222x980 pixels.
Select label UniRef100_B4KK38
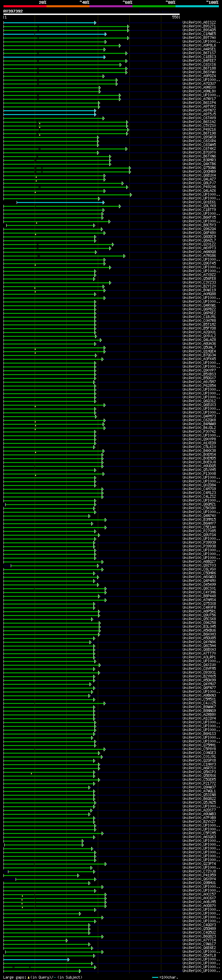199,451
